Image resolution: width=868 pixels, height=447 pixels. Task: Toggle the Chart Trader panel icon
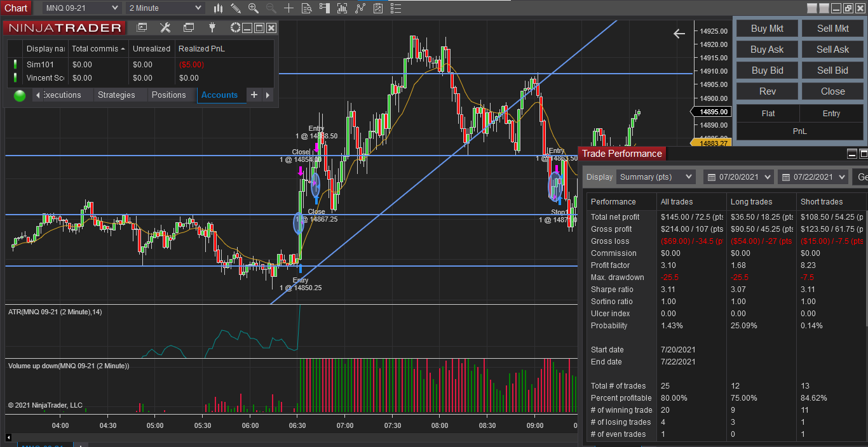325,8
